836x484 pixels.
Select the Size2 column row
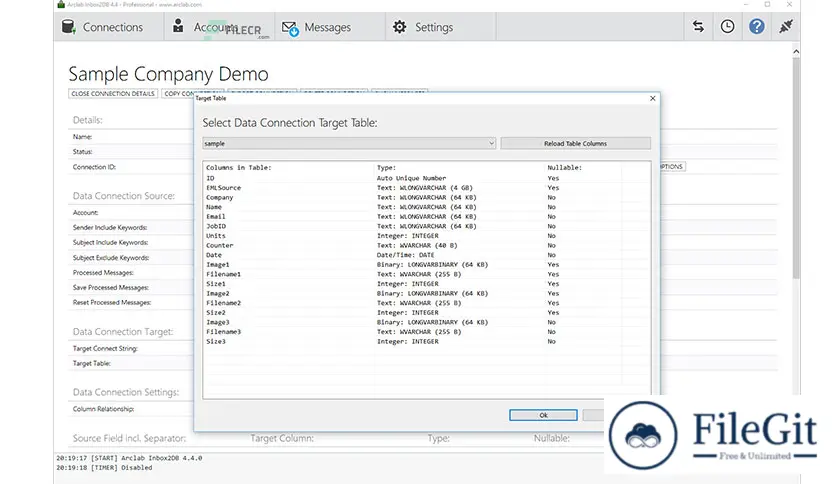tap(427, 312)
